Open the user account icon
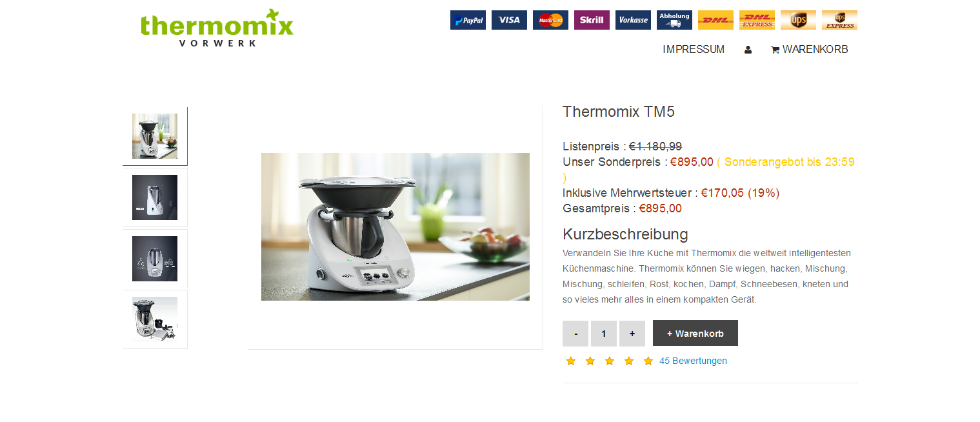980x422 pixels. click(x=748, y=50)
